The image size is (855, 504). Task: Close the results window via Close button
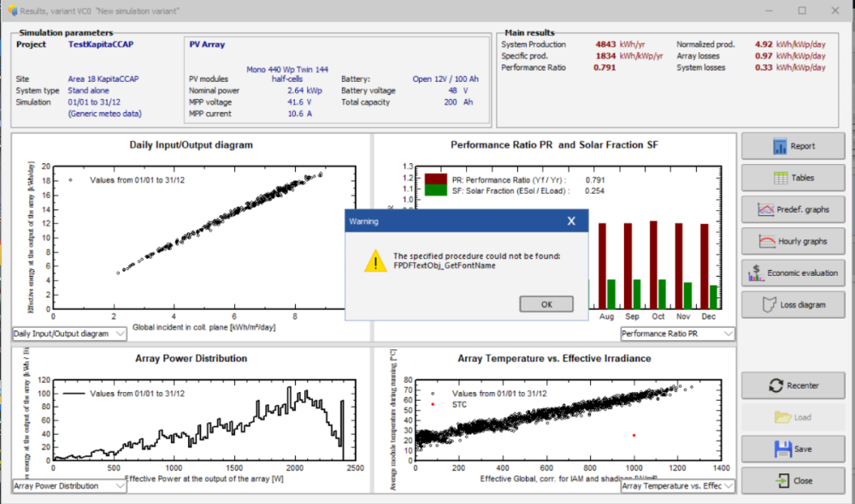coord(792,480)
